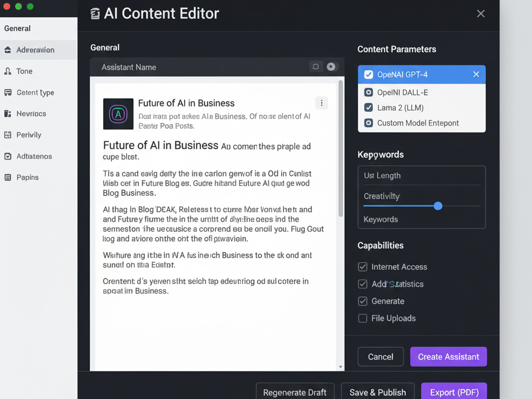The height and width of the screenshot is (399, 532).
Task: Click the Tone sidebar icon
Action: (7, 71)
